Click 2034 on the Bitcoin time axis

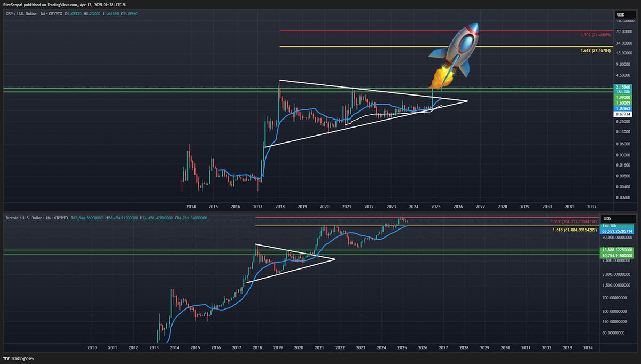pyautogui.click(x=588, y=347)
